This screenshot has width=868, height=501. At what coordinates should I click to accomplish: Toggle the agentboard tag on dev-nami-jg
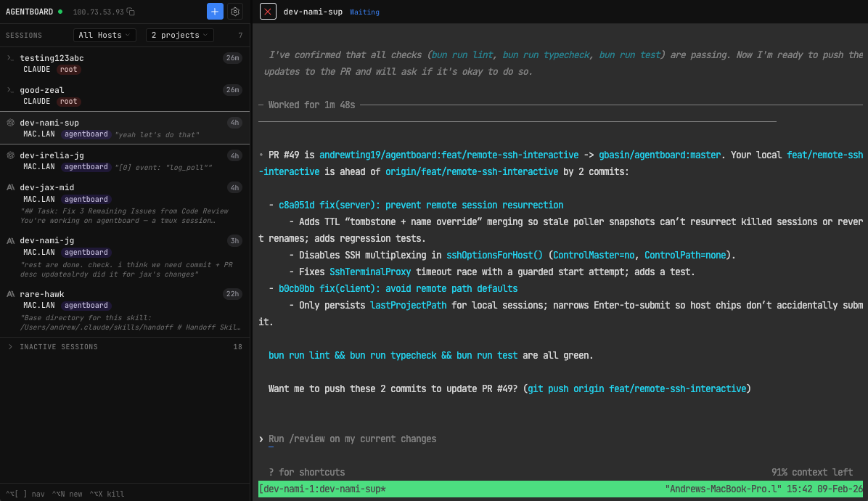coord(86,252)
